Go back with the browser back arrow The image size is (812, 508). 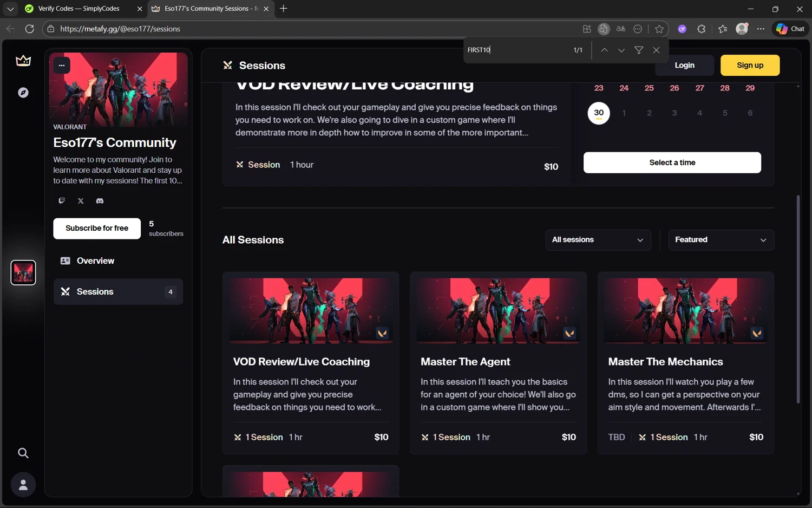point(10,29)
